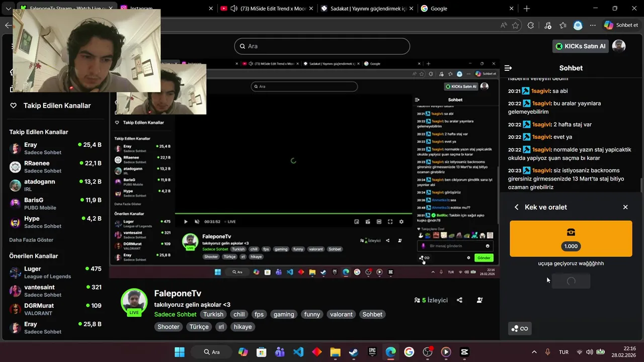Open the favorites list icon in toolbar
Screen dimensions: 644x362
563,25
